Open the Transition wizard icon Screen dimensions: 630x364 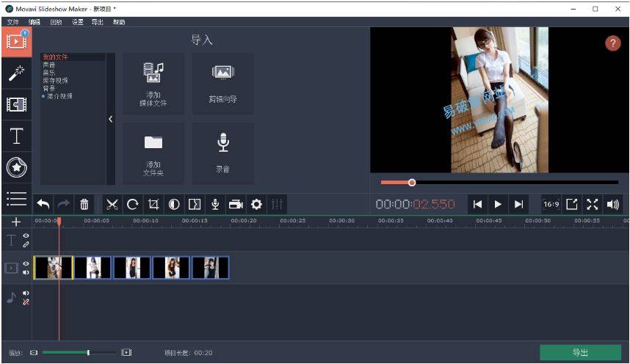point(195,205)
